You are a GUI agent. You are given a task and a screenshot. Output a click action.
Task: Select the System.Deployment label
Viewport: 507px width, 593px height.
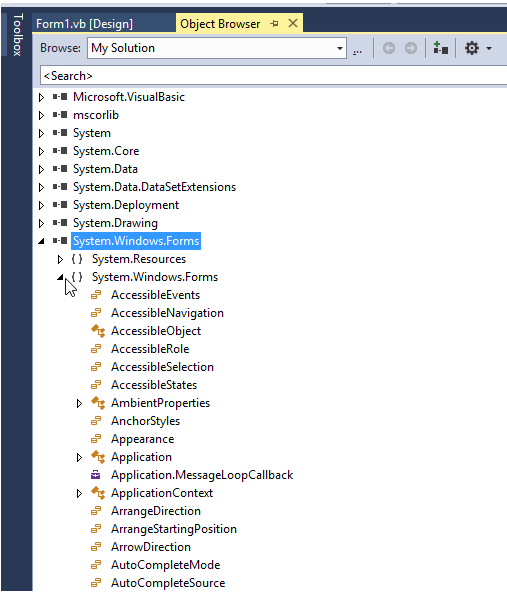point(126,205)
